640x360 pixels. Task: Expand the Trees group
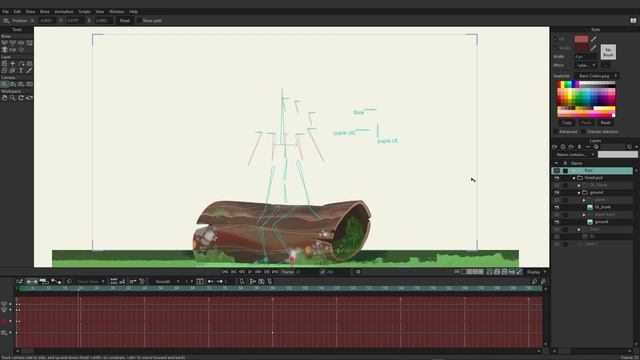click(579, 229)
